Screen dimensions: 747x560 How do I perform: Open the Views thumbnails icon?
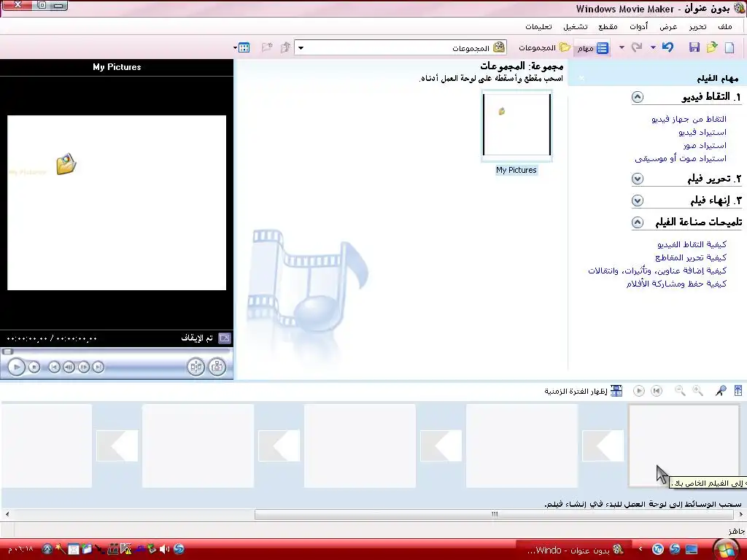244,47
